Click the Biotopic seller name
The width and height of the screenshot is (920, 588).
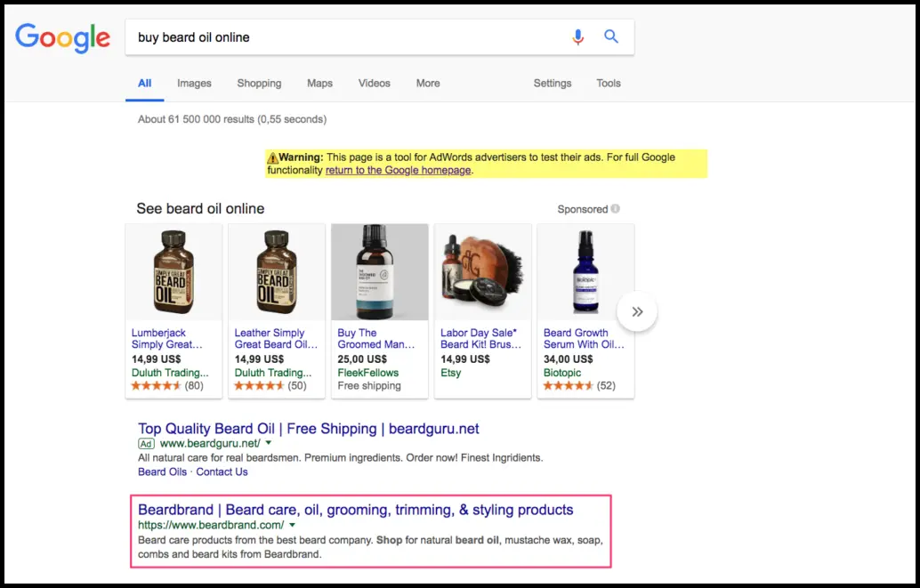point(562,373)
